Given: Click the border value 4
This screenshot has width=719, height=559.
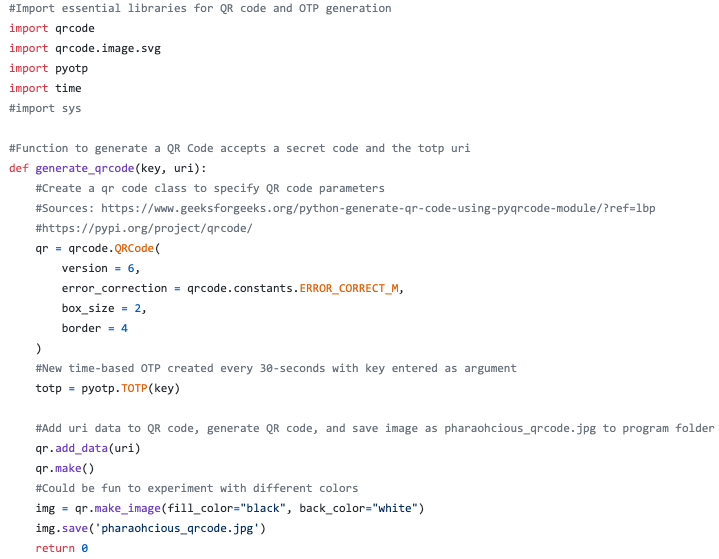Looking at the screenshot, I should click(124, 328).
